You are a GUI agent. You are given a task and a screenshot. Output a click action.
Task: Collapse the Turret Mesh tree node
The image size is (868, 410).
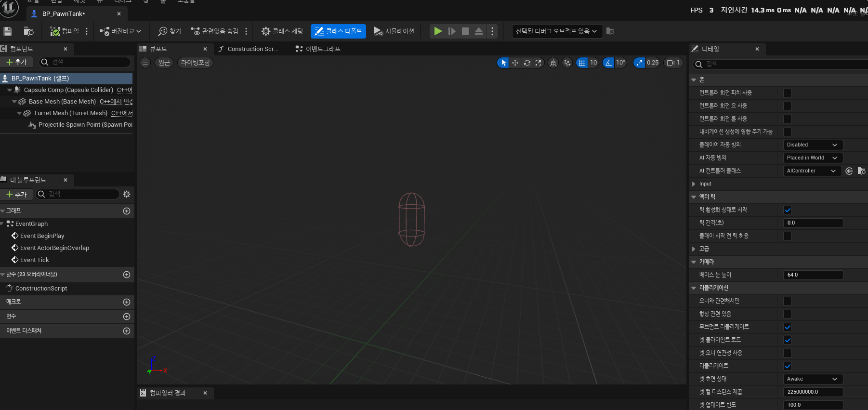tap(19, 113)
